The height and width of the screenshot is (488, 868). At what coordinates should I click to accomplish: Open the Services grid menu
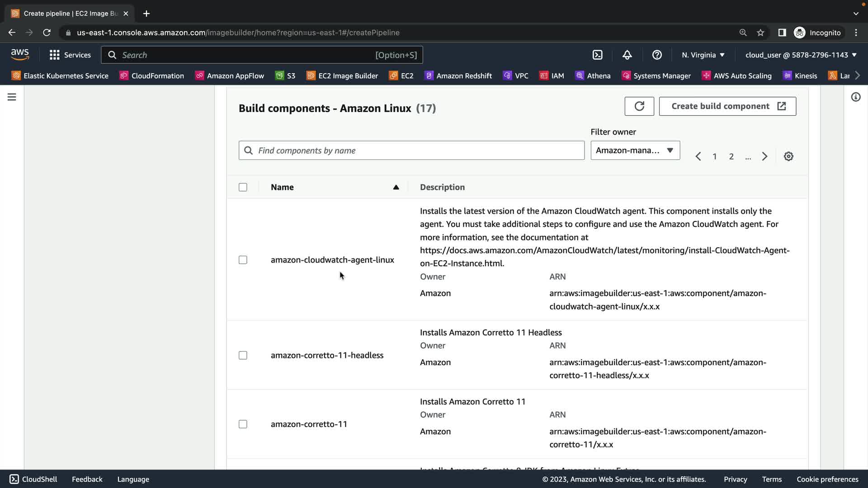[x=70, y=55]
